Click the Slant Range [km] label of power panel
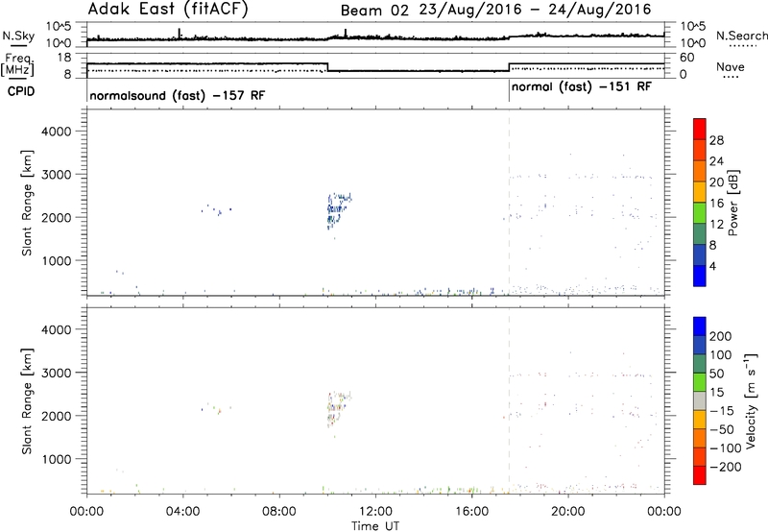Screen dimensions: 768x532 pyautogui.click(x=27, y=203)
